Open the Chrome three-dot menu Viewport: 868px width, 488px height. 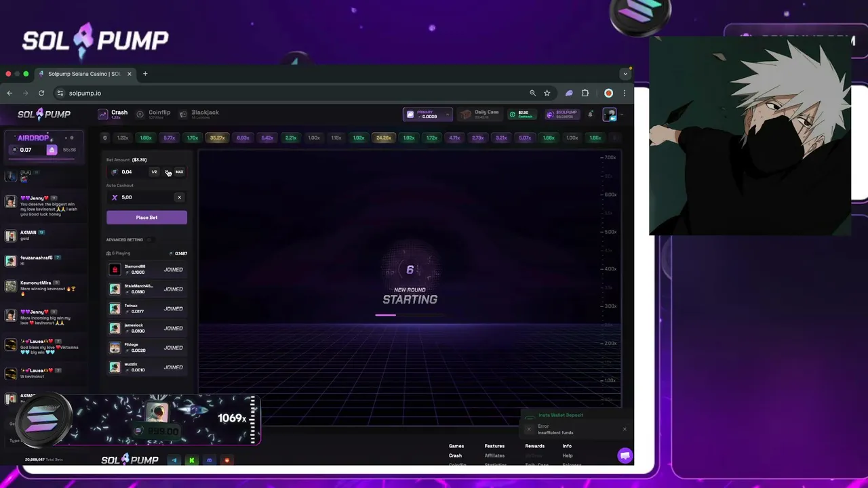coord(625,93)
